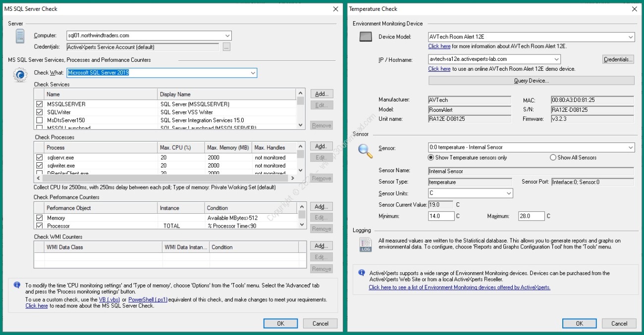Click the Firmware v3.2.3 field
The image size is (644, 335).
(592, 119)
